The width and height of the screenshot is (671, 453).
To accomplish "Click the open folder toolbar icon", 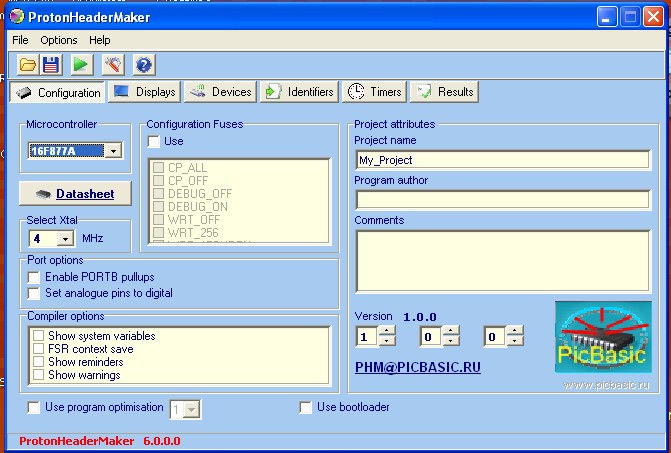I will tap(28, 65).
